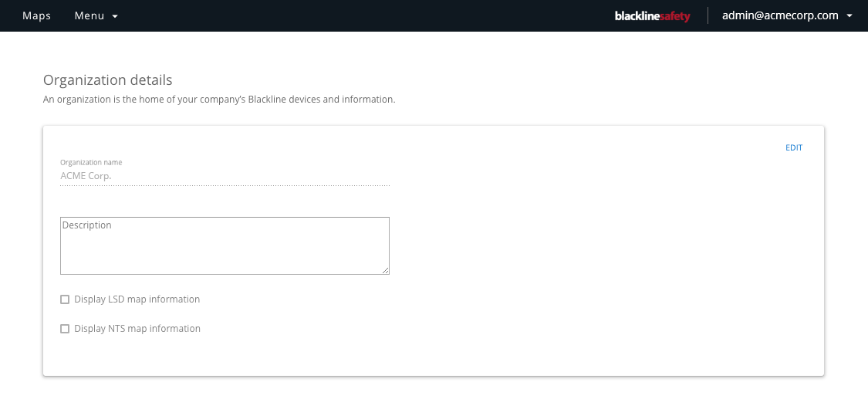Click the divider between logo and email
This screenshot has height=399, width=868.
click(708, 15)
